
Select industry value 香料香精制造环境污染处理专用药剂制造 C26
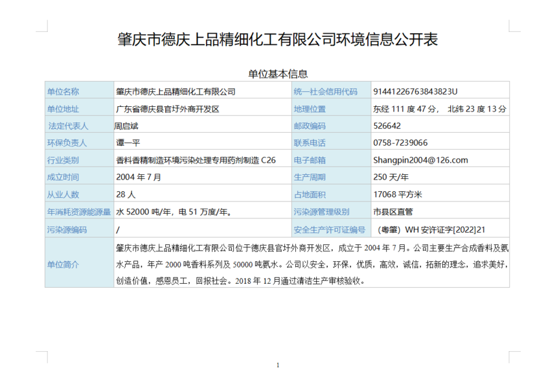coord(196,160)
